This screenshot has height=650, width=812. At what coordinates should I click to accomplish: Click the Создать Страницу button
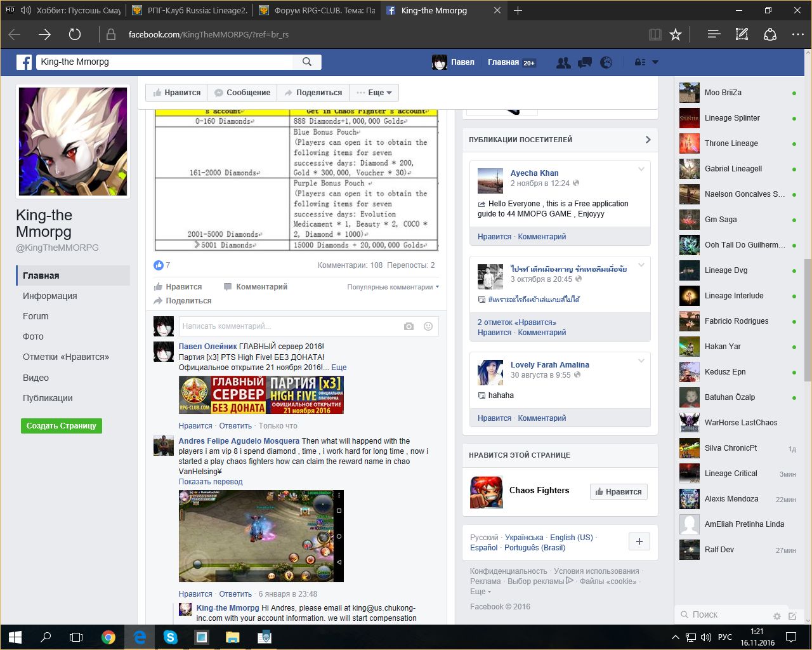(61, 426)
